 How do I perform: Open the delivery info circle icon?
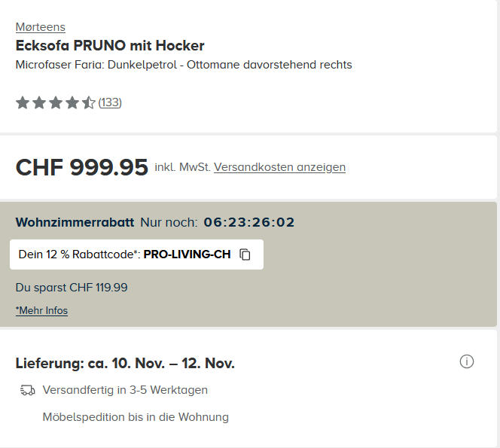pyautogui.click(x=467, y=362)
